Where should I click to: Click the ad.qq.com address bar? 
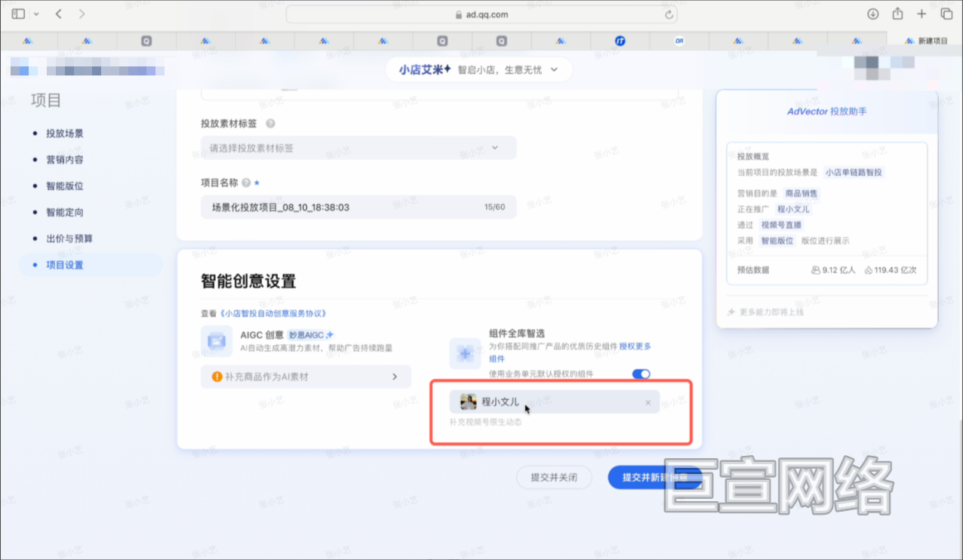click(481, 14)
